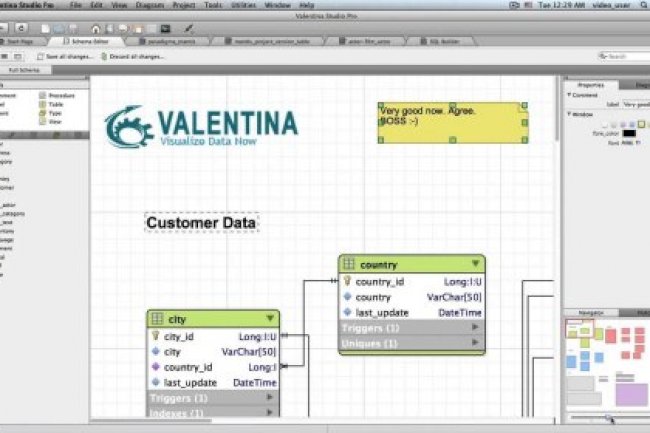Viewport: 650px width, 433px height.
Task: Click the city table grid icon
Action: (x=158, y=319)
